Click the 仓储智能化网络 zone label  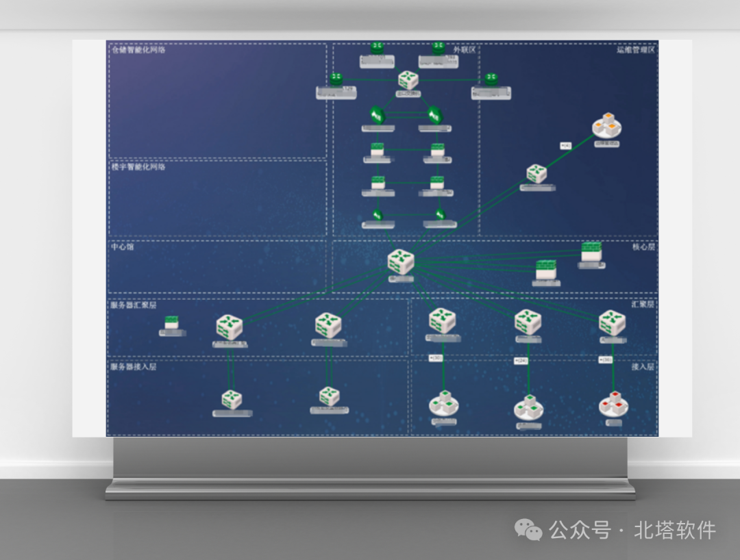(138, 50)
